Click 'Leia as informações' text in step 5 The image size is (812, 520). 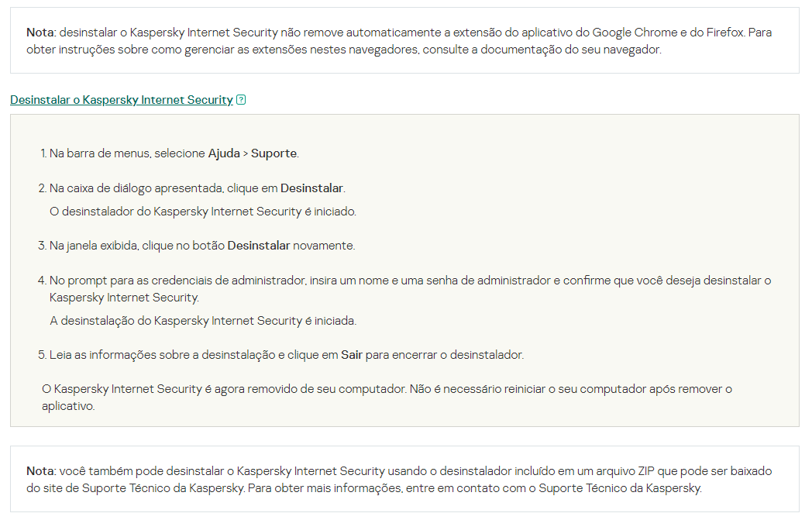pyautogui.click(x=101, y=355)
